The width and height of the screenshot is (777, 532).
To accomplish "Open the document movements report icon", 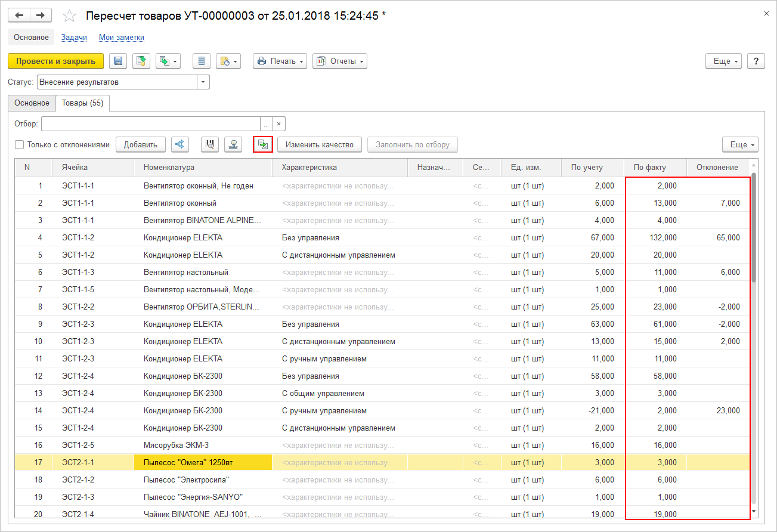I will pyautogui.click(x=201, y=61).
